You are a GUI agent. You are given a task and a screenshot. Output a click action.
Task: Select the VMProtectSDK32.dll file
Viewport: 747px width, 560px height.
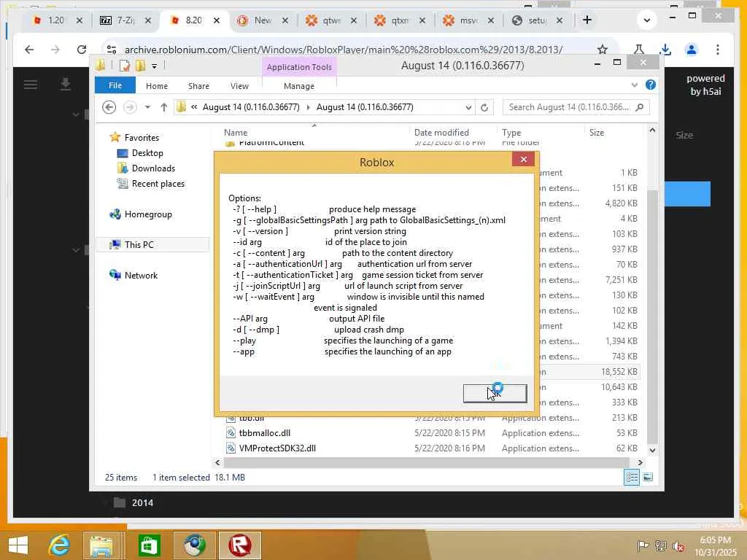click(277, 448)
